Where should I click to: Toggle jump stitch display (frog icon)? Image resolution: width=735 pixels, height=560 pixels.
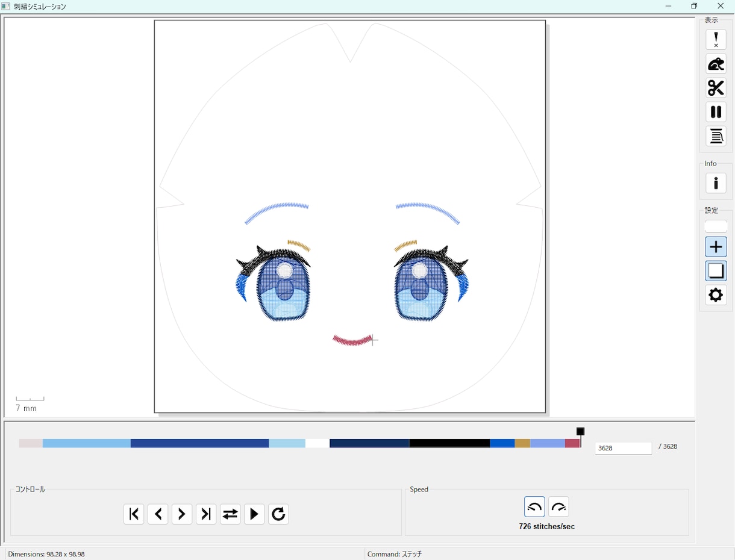716,64
